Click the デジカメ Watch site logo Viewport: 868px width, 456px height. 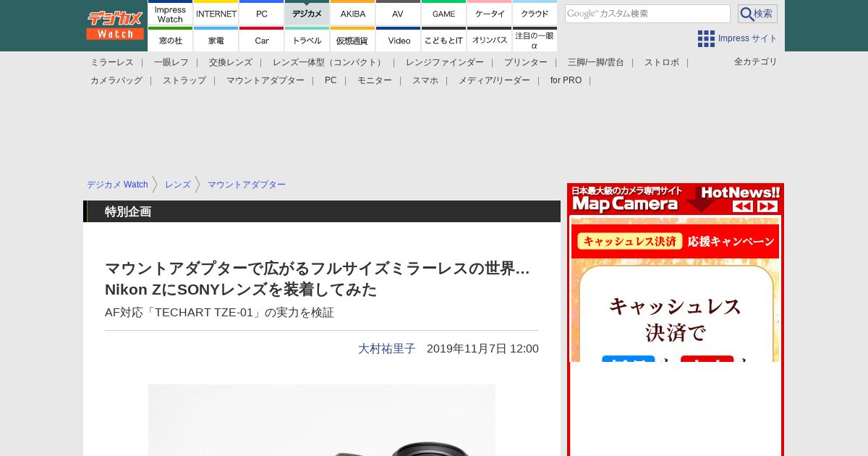[115, 25]
